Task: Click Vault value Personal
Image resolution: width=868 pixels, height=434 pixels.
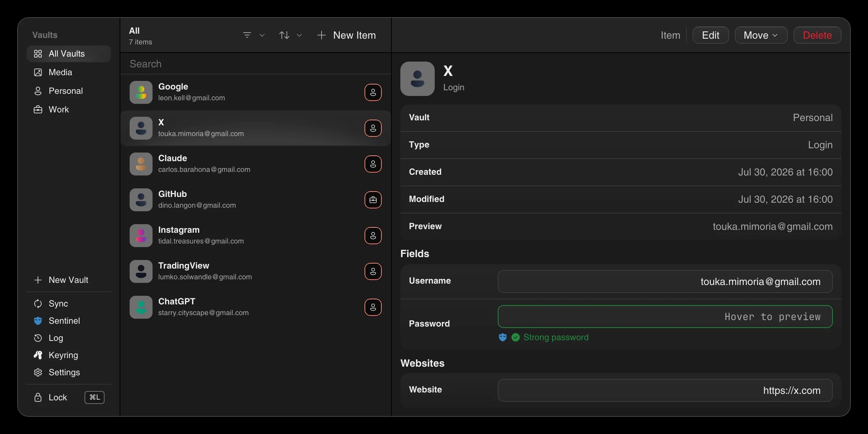Action: click(812, 117)
